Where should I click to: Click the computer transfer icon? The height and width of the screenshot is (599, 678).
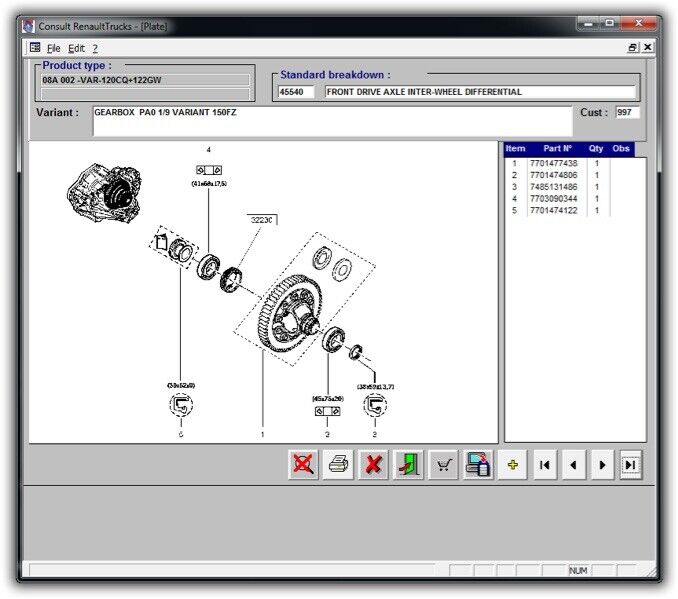click(478, 465)
